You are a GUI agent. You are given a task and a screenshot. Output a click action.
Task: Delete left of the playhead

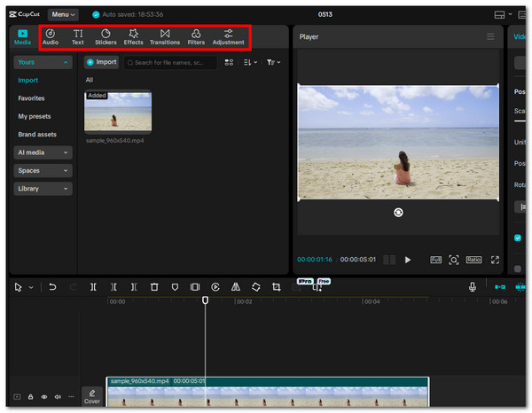click(x=113, y=287)
